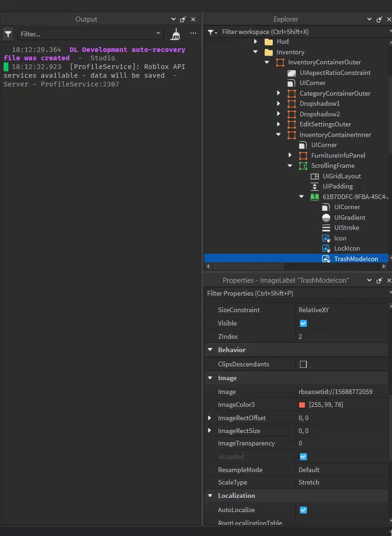Click the Inventory folder icon
Viewport: 392px width, 536px height.
269,52
